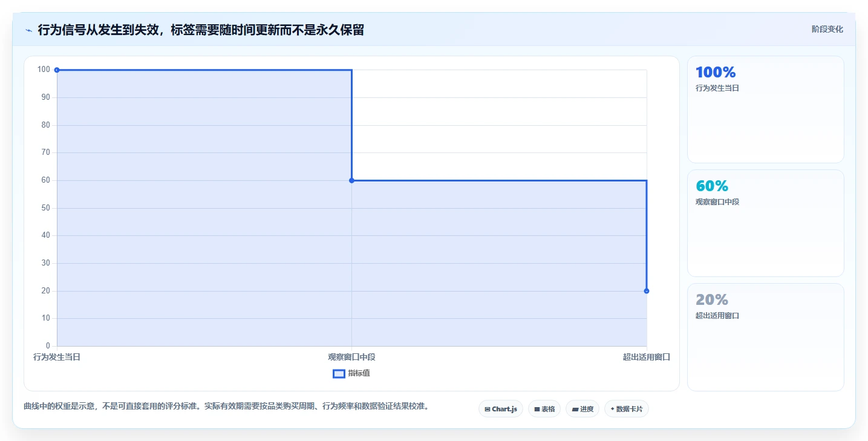Viewport: 868px width, 441px height.
Task: Select the 表格 chip
Action: click(544, 409)
